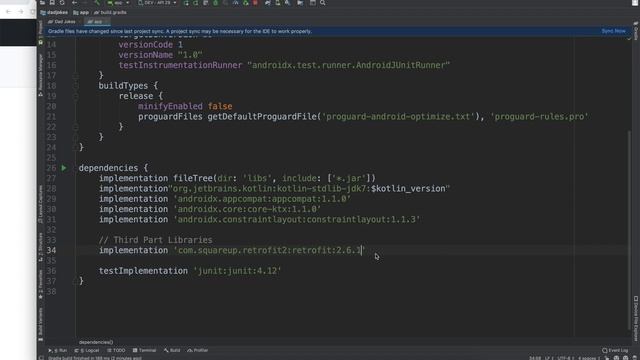The image size is (640, 360).
Task: Click browser forward arrow in left window
Action: point(21,12)
